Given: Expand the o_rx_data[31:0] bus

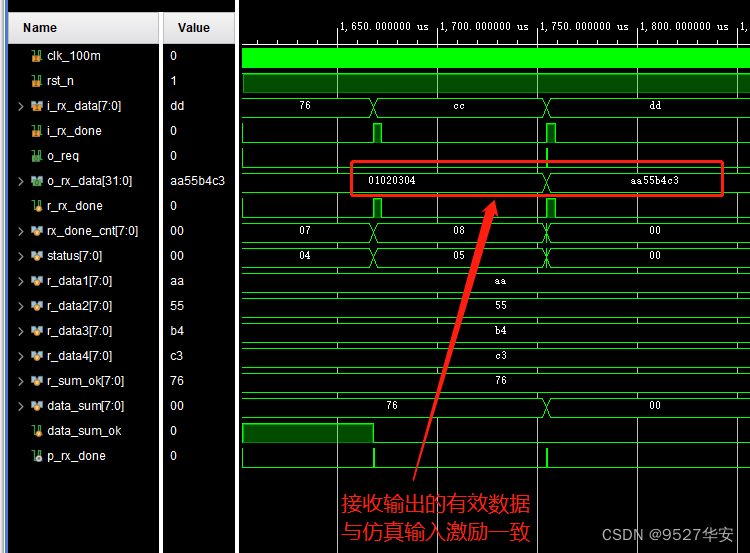Looking at the screenshot, I should click(x=21, y=181).
